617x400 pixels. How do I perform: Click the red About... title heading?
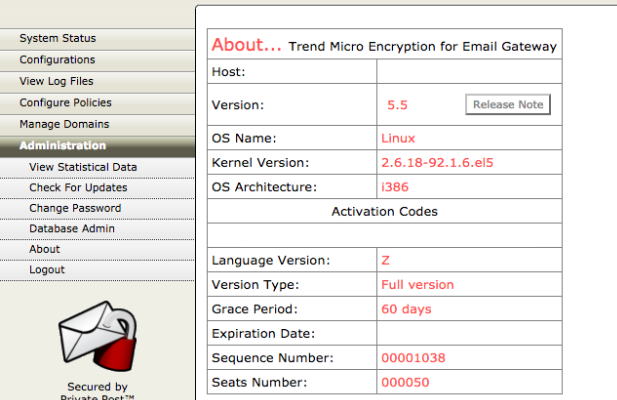pos(247,45)
